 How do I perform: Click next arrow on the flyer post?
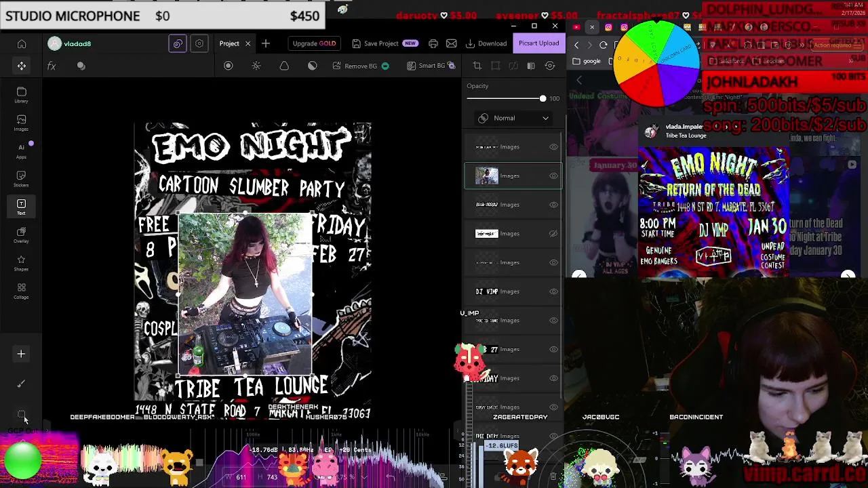pyautogui.click(x=848, y=274)
